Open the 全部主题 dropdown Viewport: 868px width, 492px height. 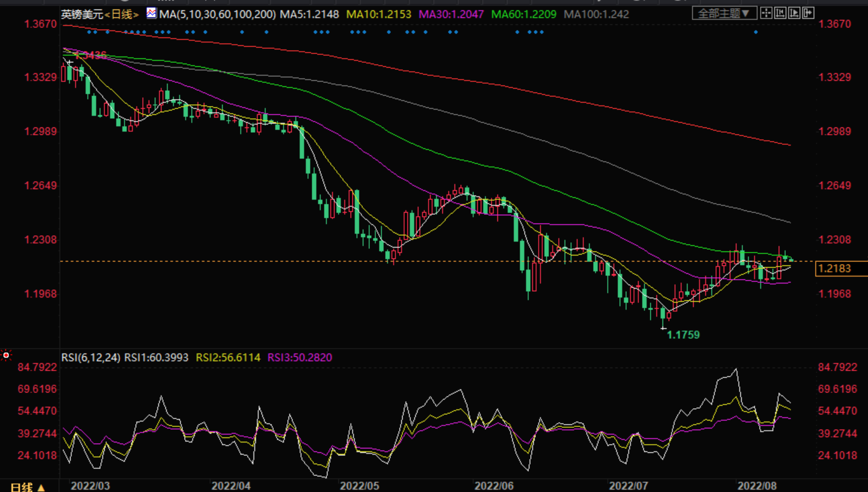tap(724, 13)
